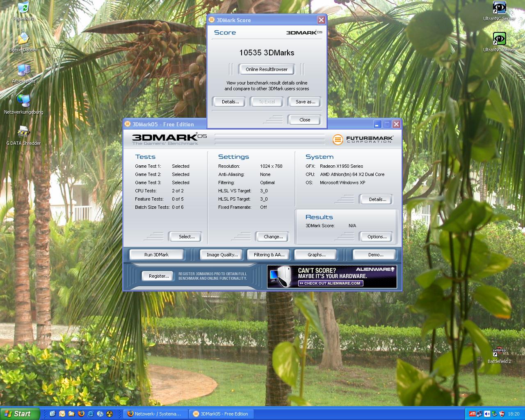Click the Microsoft Windows XP OS text
Image resolution: width=525 pixels, height=420 pixels.
pos(342,183)
